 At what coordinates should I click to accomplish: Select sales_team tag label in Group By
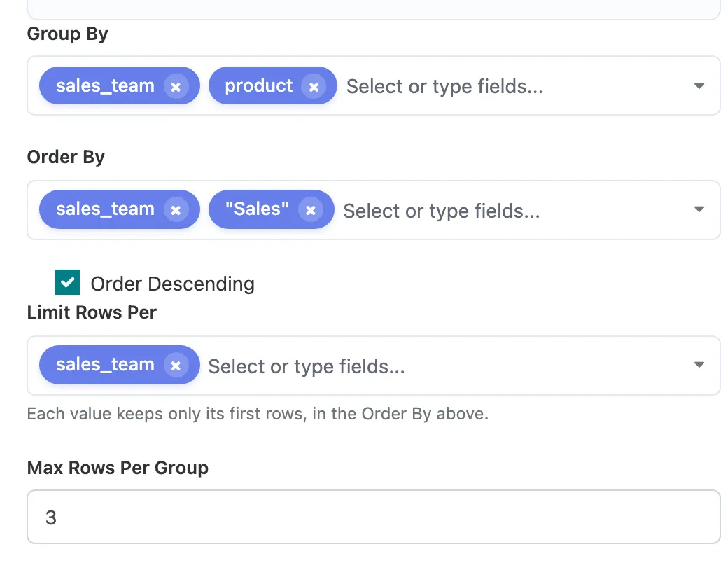[x=106, y=86]
